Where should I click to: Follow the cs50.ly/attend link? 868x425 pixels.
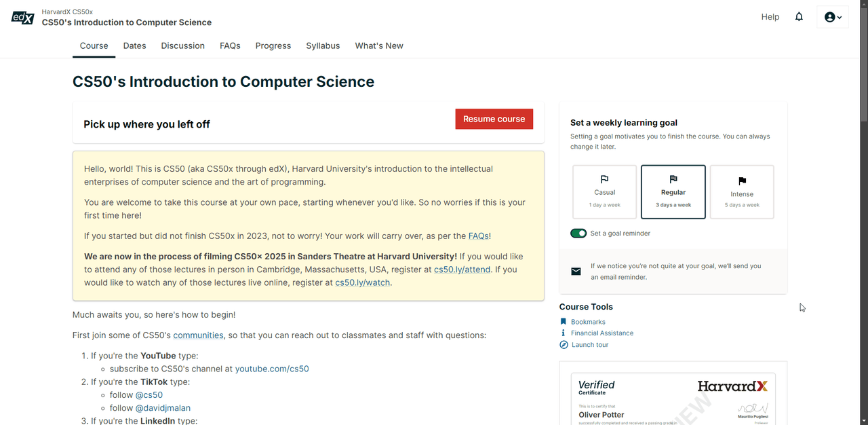pos(462,270)
